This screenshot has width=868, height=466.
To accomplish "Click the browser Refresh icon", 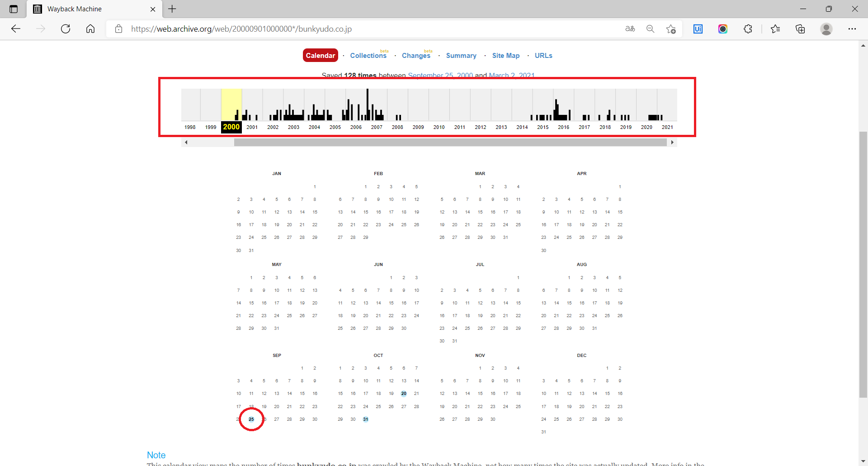I will (66, 29).
